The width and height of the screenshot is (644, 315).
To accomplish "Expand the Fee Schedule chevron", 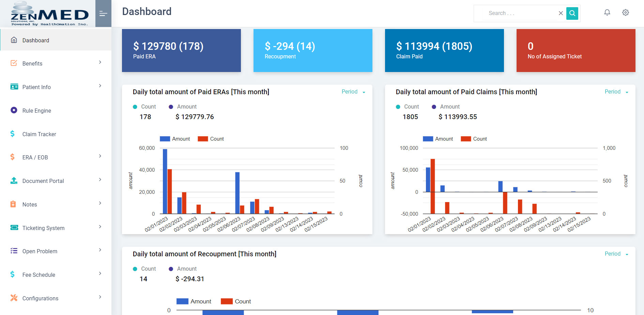I will pos(100,273).
